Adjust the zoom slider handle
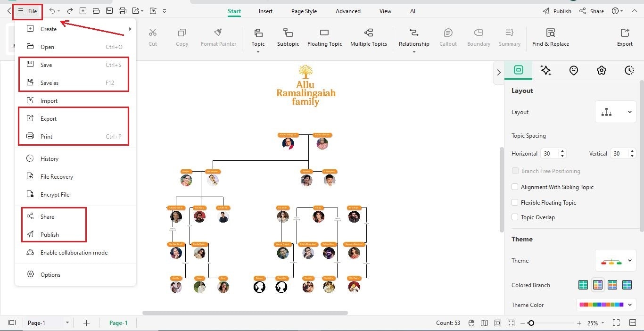Screen dimensions: 644x331 pos(531,323)
